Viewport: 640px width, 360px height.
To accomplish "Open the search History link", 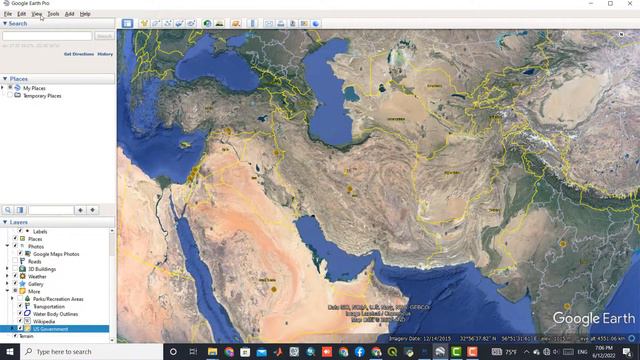I will (105, 54).
